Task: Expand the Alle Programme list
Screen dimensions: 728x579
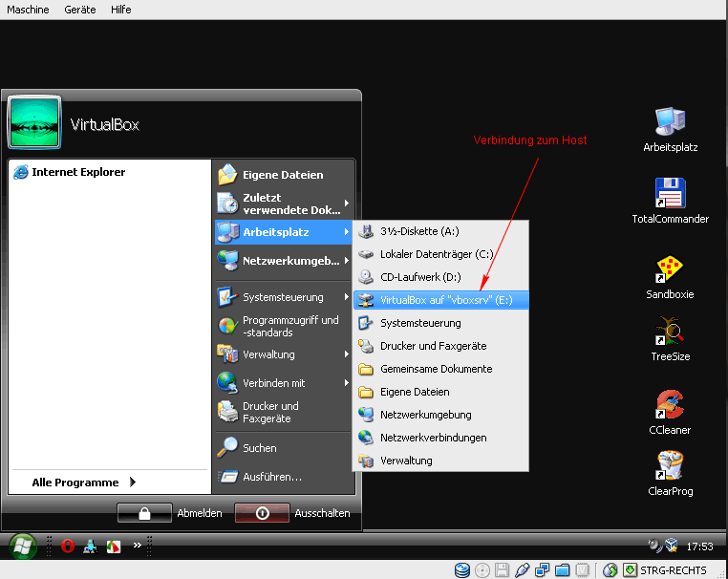Action: click(x=84, y=482)
